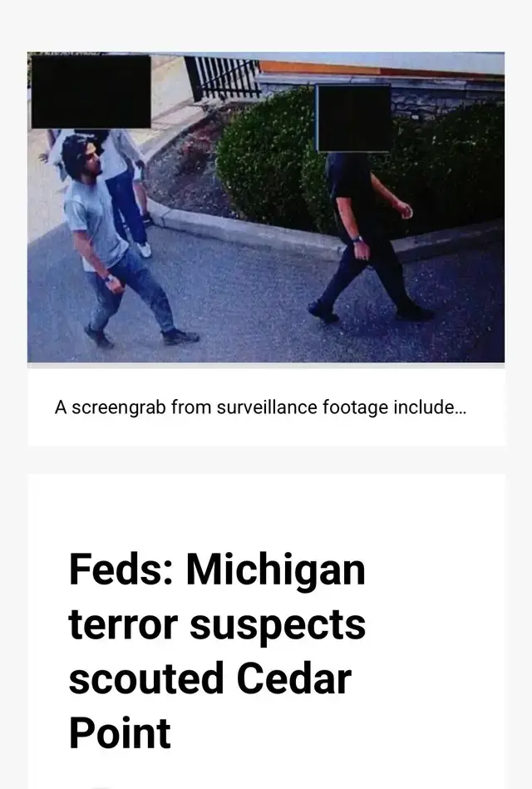Open the 'Feds: Michigan terror suspects' headline
The image size is (532, 789).
[x=217, y=652]
